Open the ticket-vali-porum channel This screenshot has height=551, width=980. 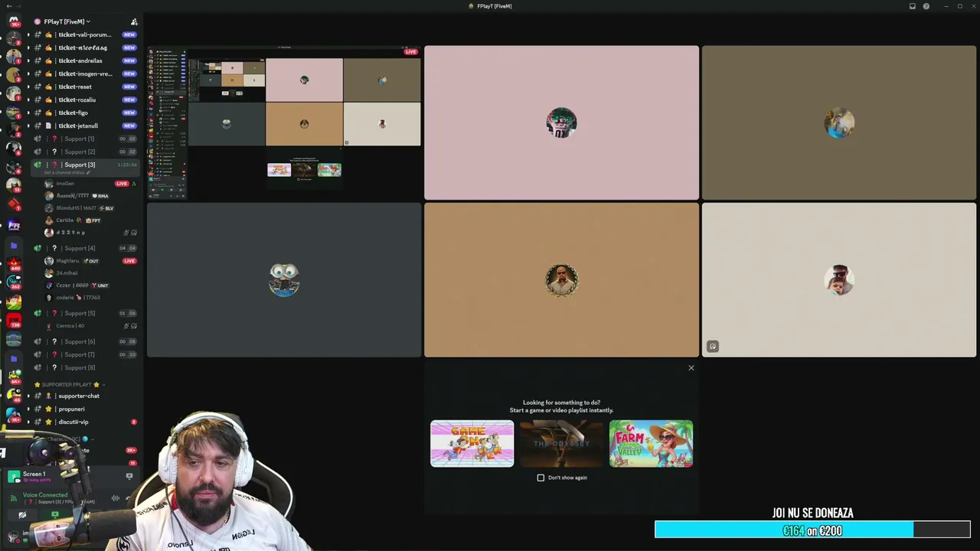coord(84,34)
